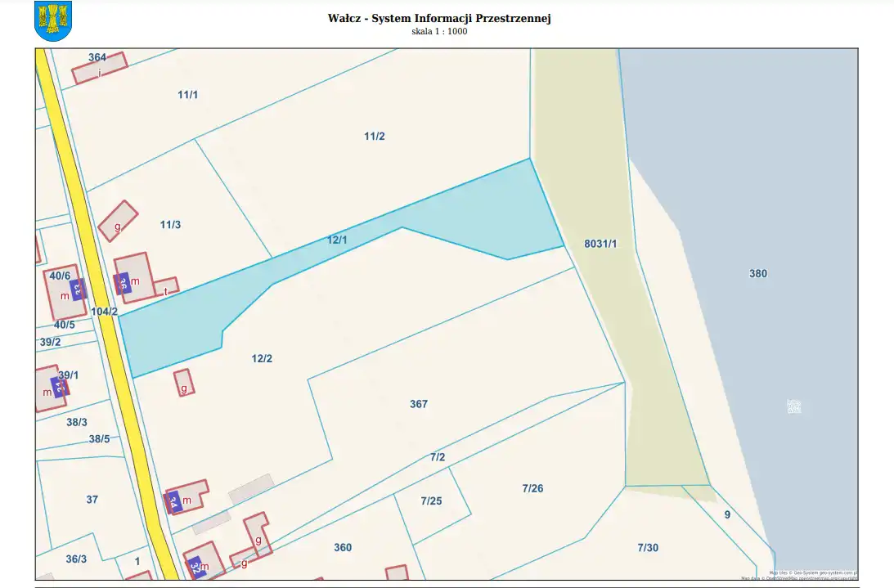The width and height of the screenshot is (894, 588).
Task: Click parcel label 11/2
Action: tap(375, 136)
